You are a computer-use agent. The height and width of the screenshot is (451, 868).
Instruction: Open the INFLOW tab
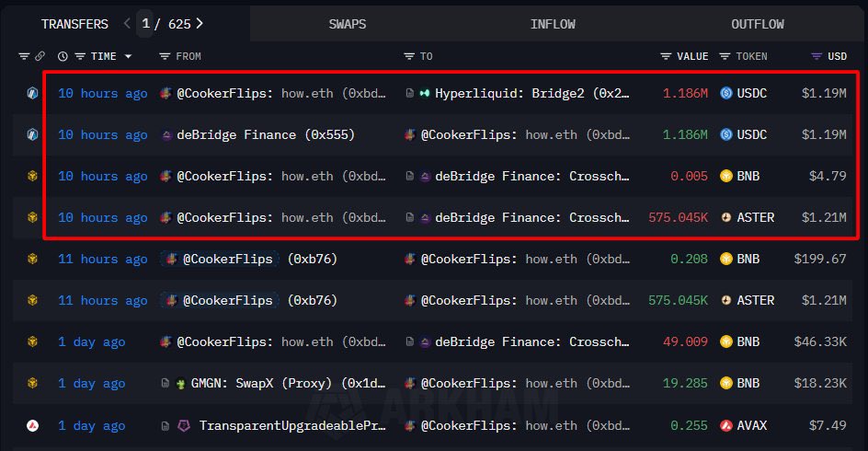pyautogui.click(x=553, y=24)
